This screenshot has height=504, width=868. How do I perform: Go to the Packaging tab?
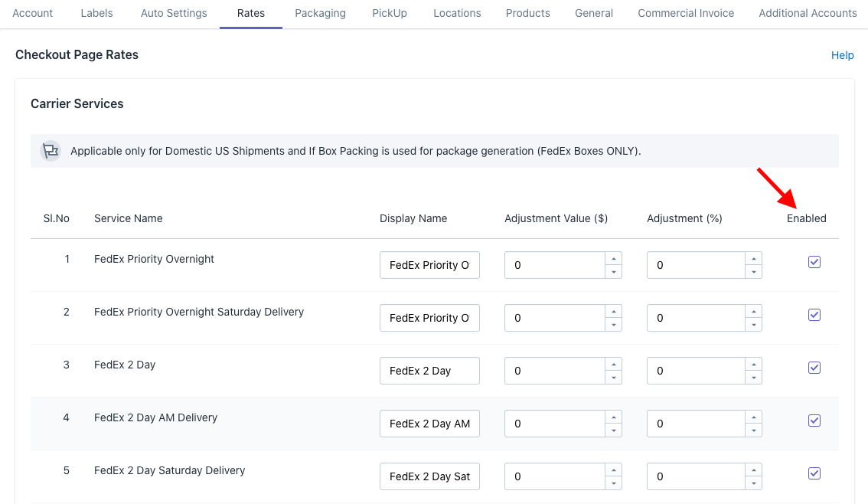[320, 13]
